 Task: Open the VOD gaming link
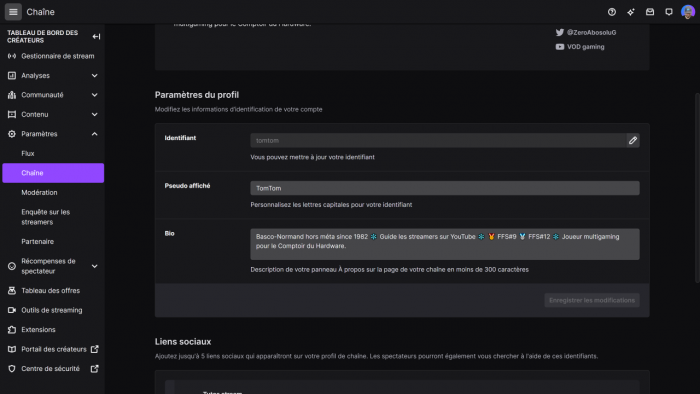point(585,46)
